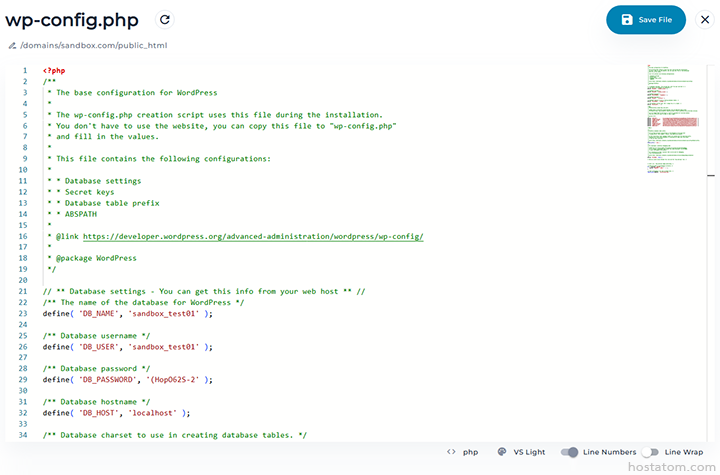This screenshot has width=720, height=475.
Task: Click the pencil icon next to file path
Action: (12, 45)
